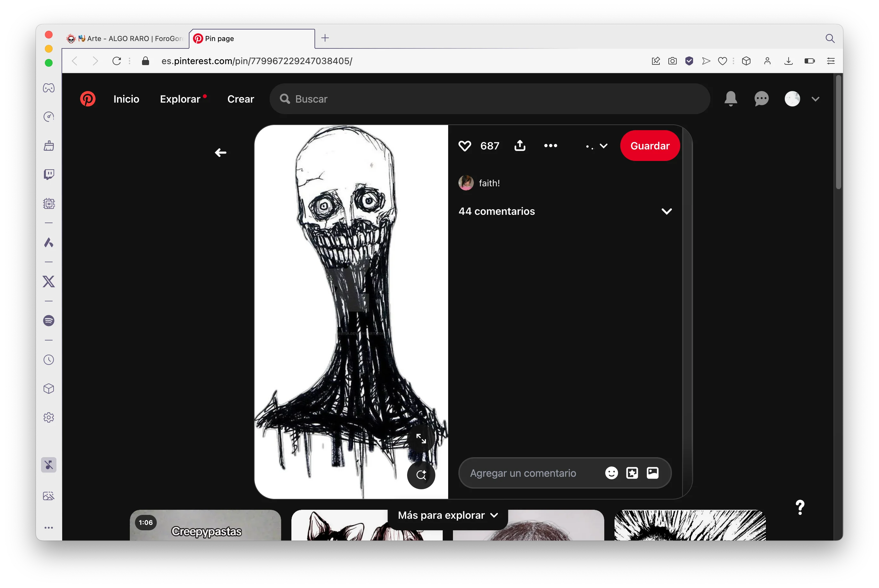Go to Inicio
Viewport: 879px width, 588px height.
click(126, 99)
